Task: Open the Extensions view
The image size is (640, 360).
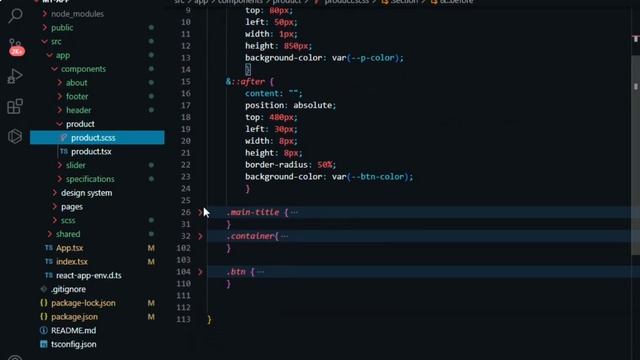Action: [x=15, y=107]
